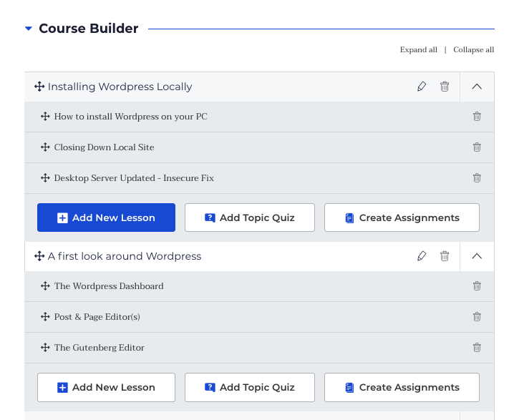Delete the Post & Page Editor(s) lesson
Viewport: 514px width, 420px height.
(x=477, y=317)
